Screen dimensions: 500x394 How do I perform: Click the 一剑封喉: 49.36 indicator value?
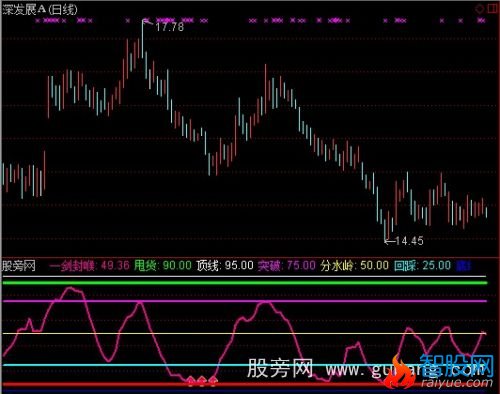[x=89, y=266]
